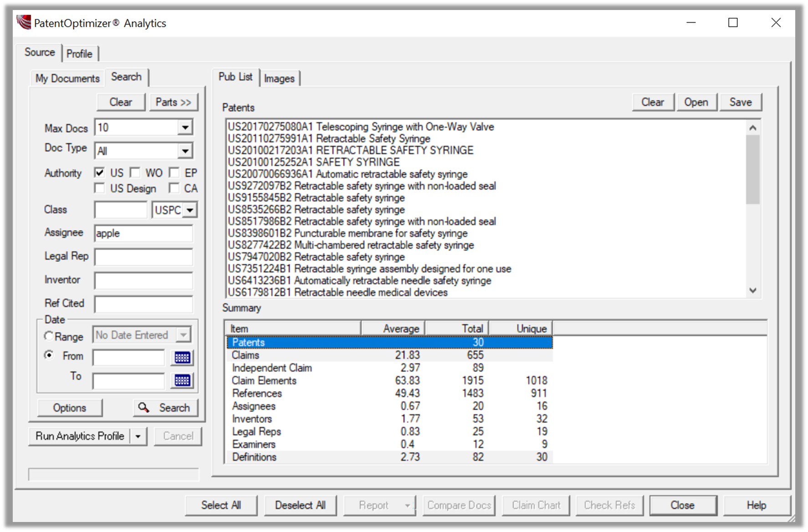Open the My Documents tab
Screen dimensions: 808x532
(x=67, y=78)
